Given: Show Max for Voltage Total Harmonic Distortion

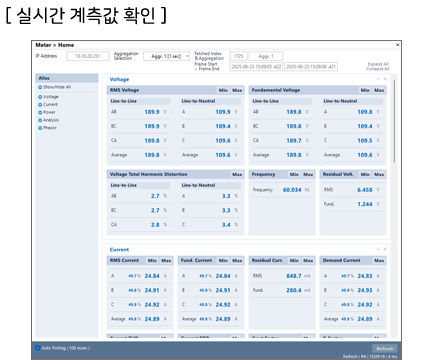Looking at the screenshot, I should 237,174.
